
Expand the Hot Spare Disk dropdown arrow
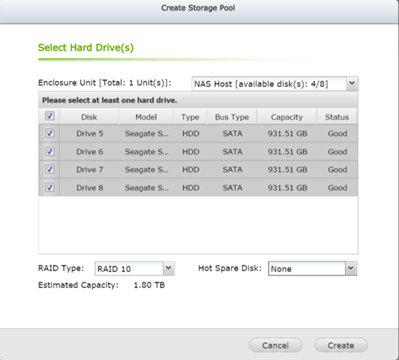coord(351,268)
